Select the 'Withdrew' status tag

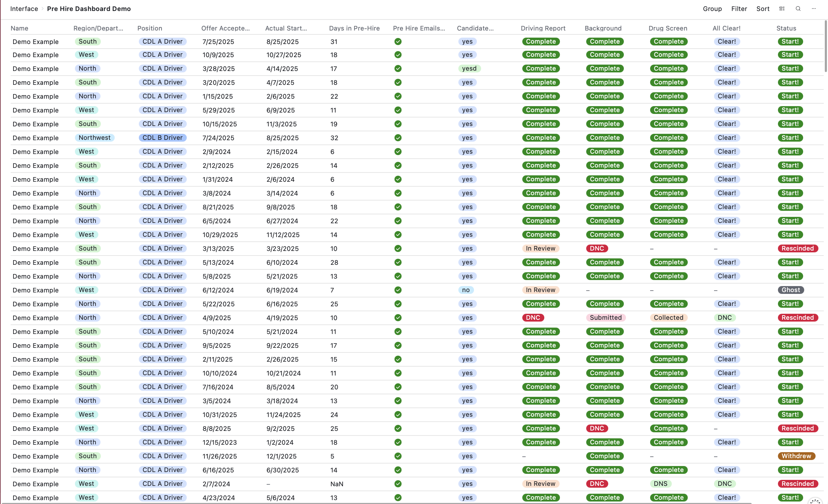tap(796, 456)
